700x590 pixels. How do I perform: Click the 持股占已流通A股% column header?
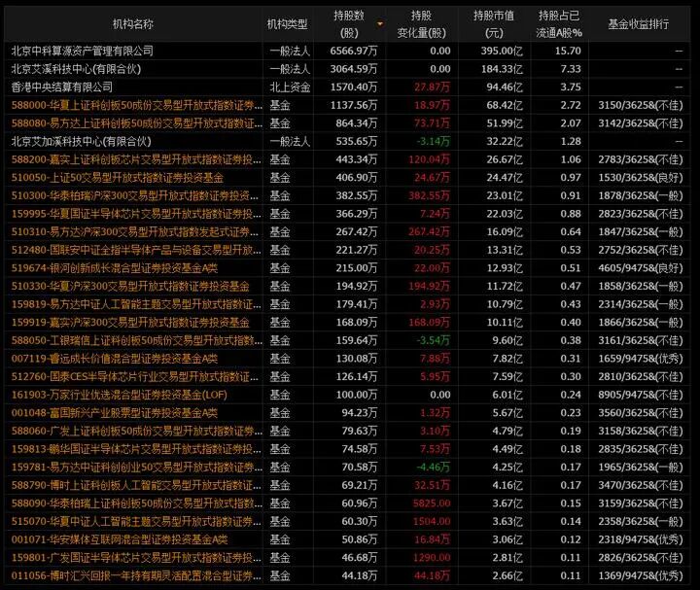click(559, 24)
